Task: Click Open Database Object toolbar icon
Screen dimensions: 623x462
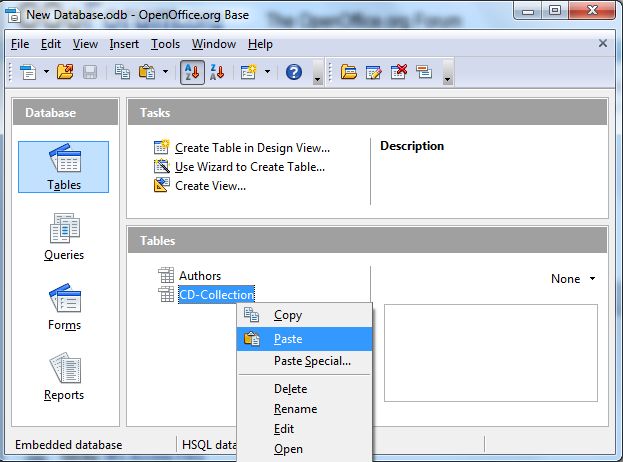Action: click(349, 72)
